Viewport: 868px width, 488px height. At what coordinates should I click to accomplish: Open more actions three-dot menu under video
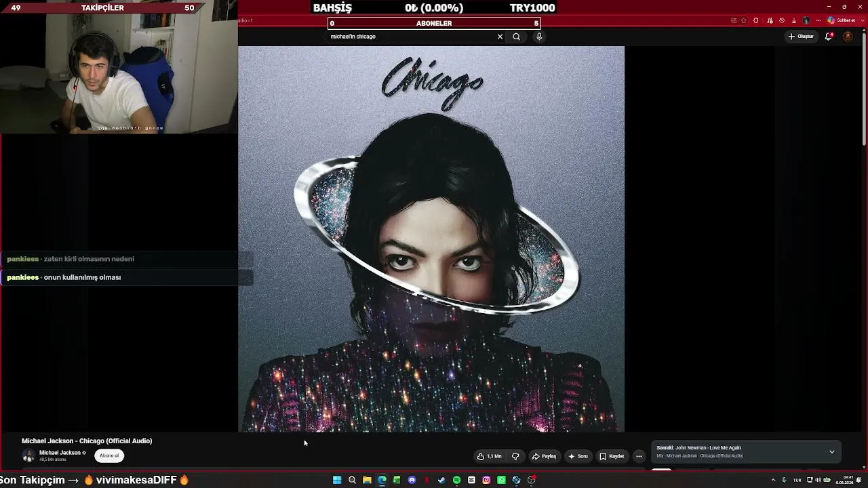click(639, 456)
